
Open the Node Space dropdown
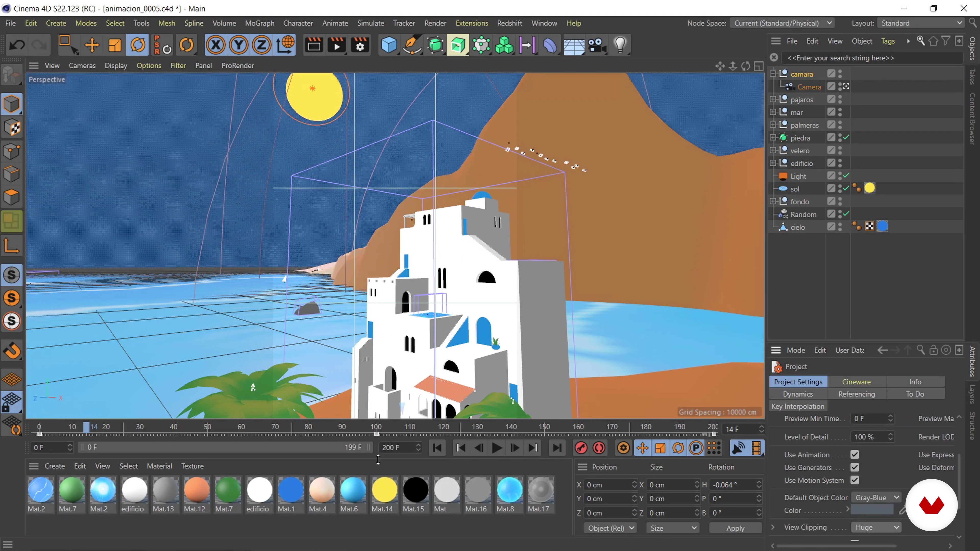click(x=782, y=23)
